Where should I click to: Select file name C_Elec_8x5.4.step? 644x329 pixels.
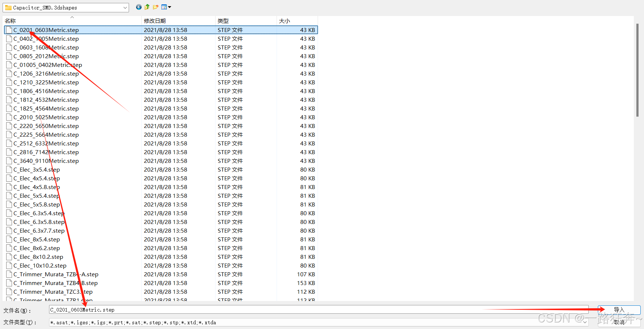point(37,240)
